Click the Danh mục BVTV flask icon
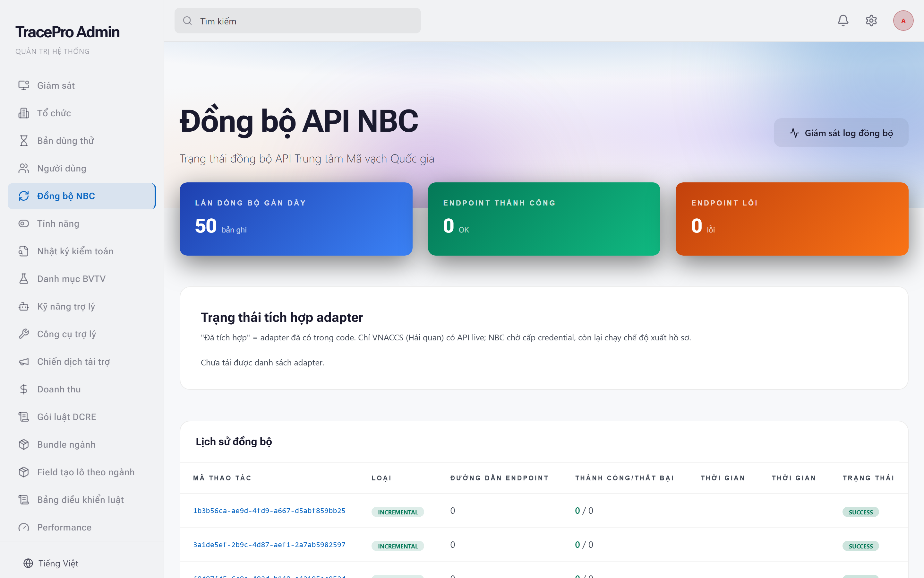The height and width of the screenshot is (578, 924). tap(24, 279)
